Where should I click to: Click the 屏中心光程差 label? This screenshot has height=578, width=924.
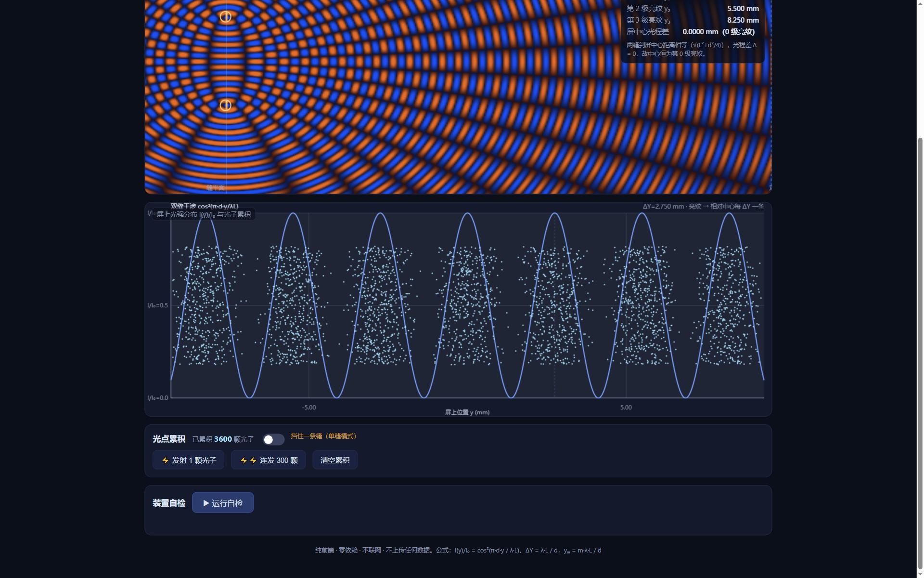(648, 32)
